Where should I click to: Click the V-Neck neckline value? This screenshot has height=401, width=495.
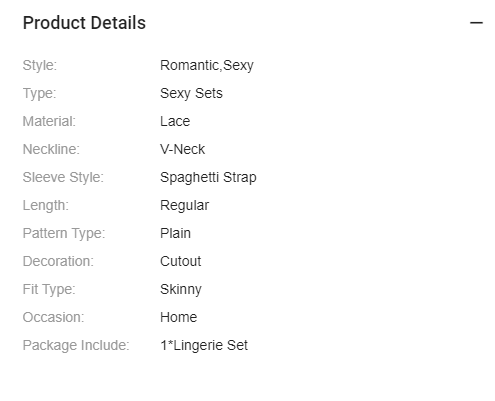(182, 149)
